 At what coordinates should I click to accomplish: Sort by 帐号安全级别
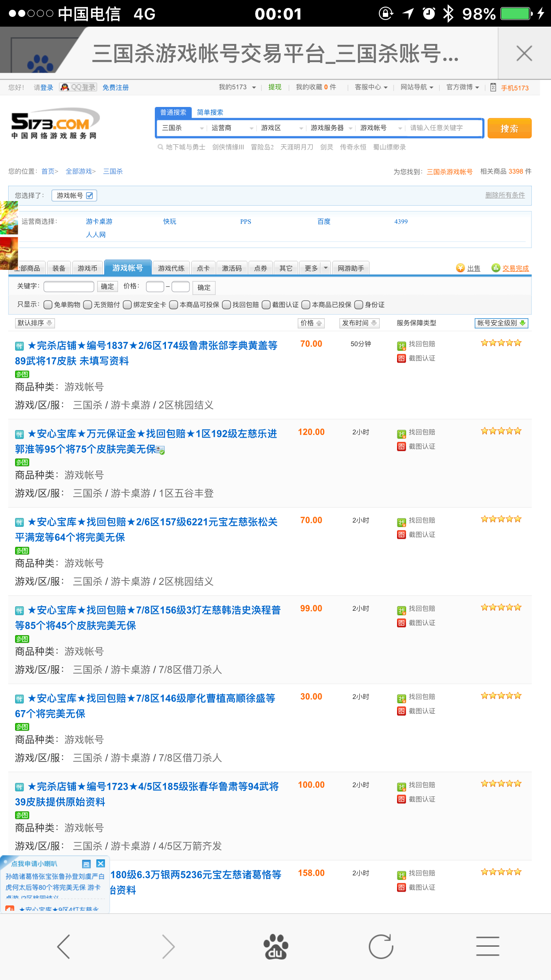(501, 323)
